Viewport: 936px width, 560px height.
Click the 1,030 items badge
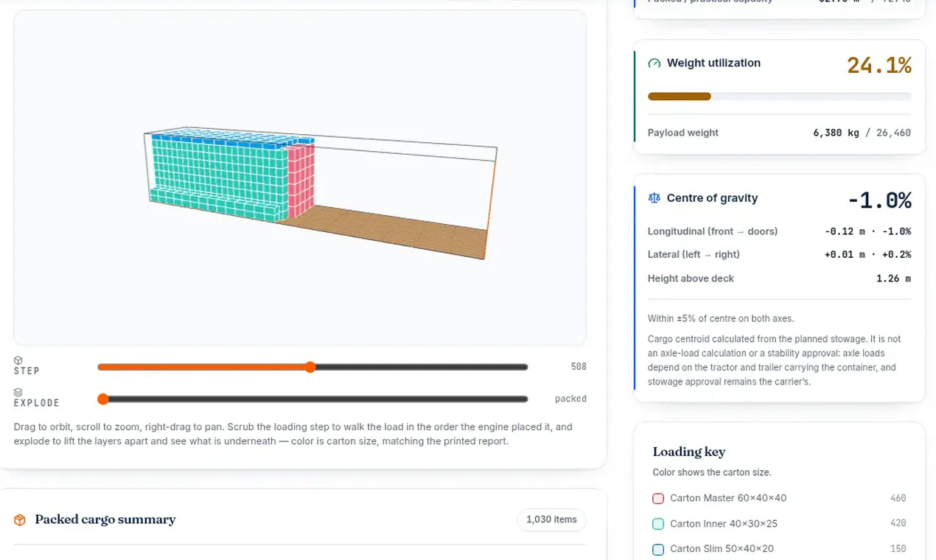coord(551,519)
